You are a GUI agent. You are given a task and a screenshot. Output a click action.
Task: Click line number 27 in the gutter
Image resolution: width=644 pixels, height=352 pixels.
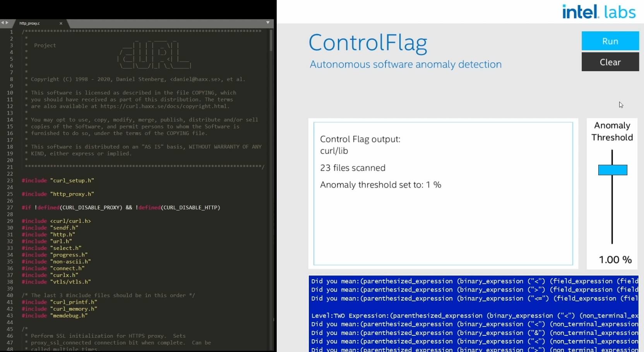pos(10,208)
